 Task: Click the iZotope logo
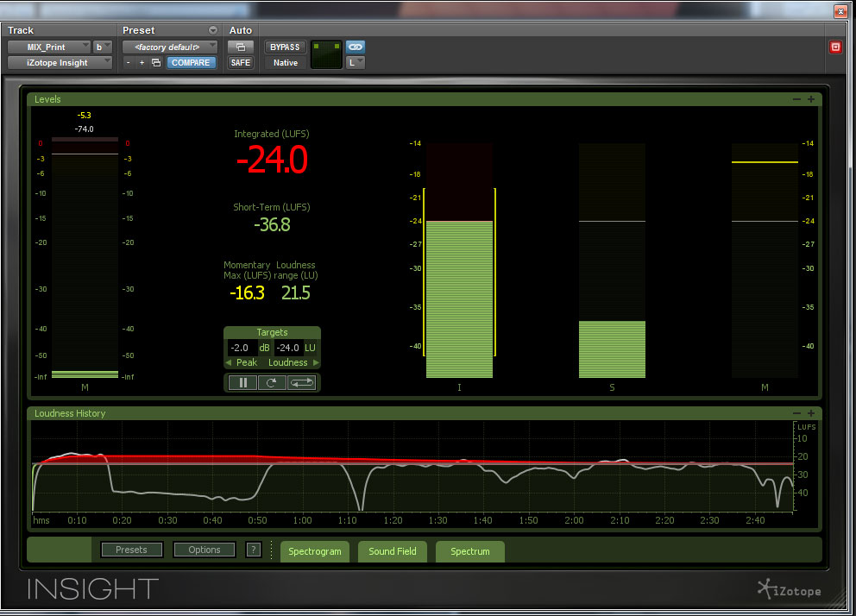[790, 589]
